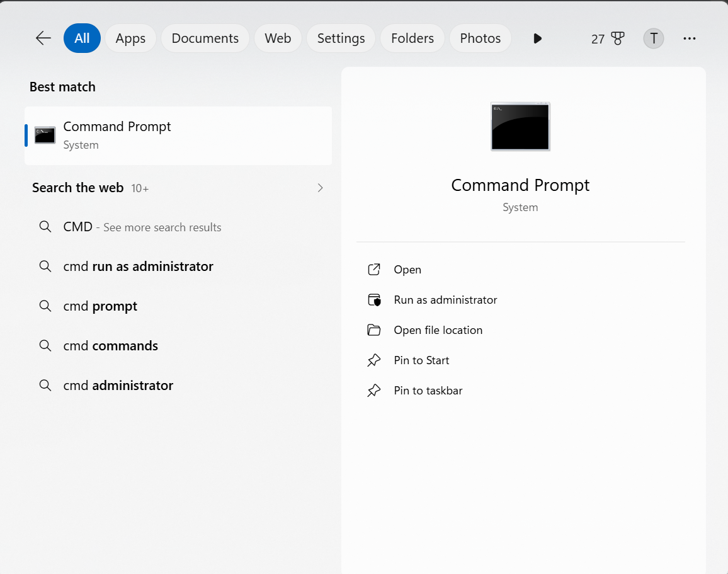Switch to the Apps filter
Screen dimensions: 728x574
click(130, 38)
